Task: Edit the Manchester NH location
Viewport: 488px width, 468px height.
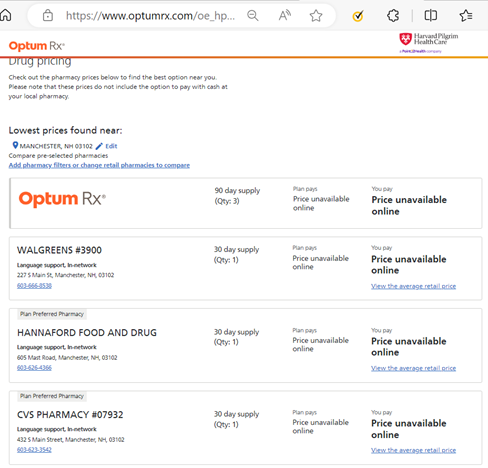Action: [x=107, y=146]
